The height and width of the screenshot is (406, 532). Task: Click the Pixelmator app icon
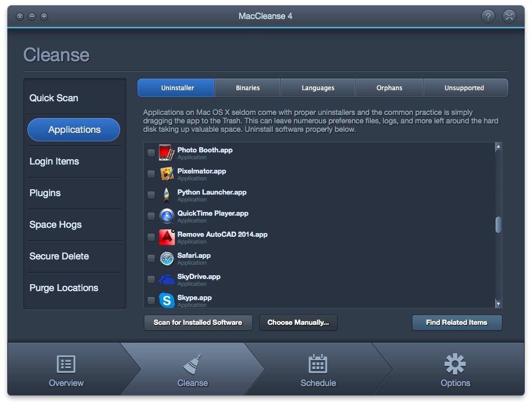point(167,174)
